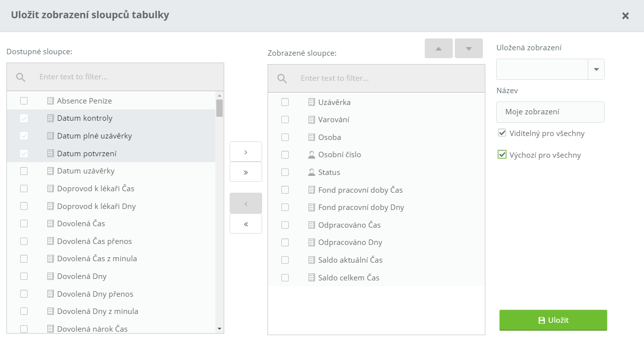The width and height of the screenshot is (644, 343).
Task: Click the move column down arrow
Action: pos(469,48)
